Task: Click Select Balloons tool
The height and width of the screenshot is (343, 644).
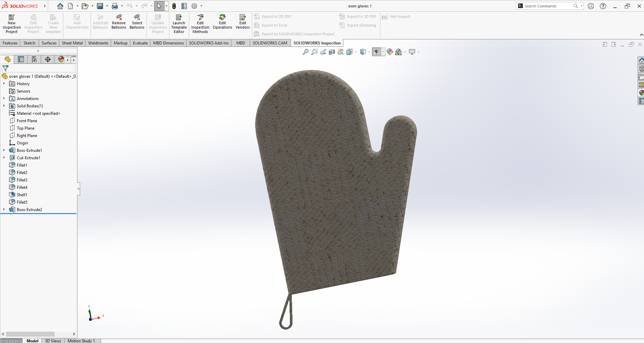Action: click(x=137, y=22)
